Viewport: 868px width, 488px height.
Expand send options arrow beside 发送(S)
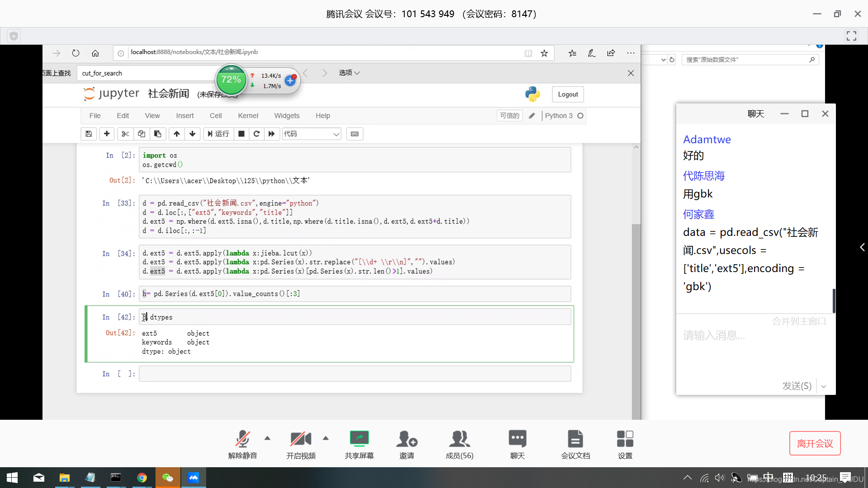(824, 386)
